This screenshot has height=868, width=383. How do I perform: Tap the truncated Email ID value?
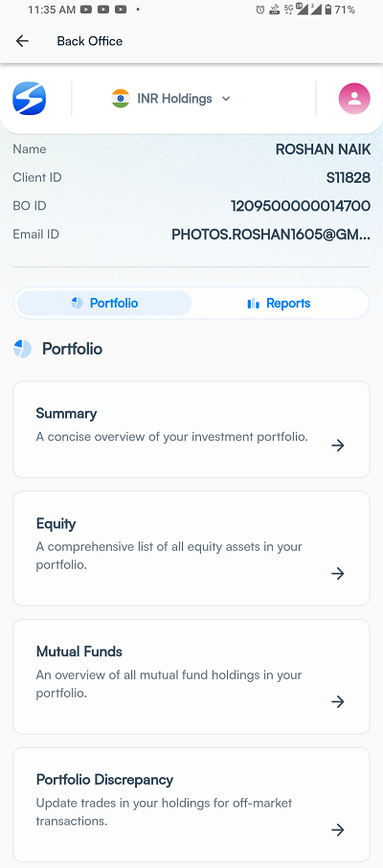[x=271, y=234]
